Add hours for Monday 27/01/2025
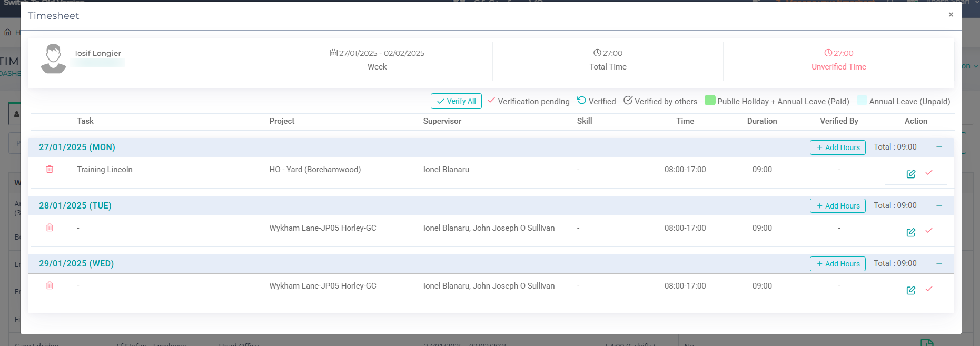 (837, 147)
